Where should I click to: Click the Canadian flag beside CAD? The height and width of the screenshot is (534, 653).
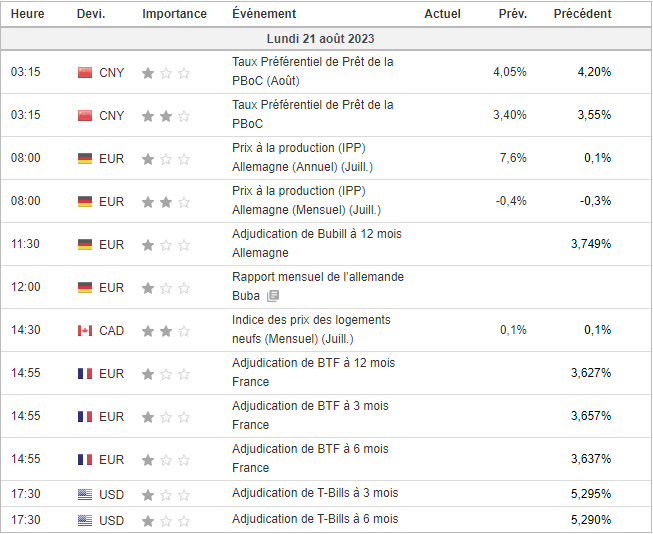click(85, 331)
